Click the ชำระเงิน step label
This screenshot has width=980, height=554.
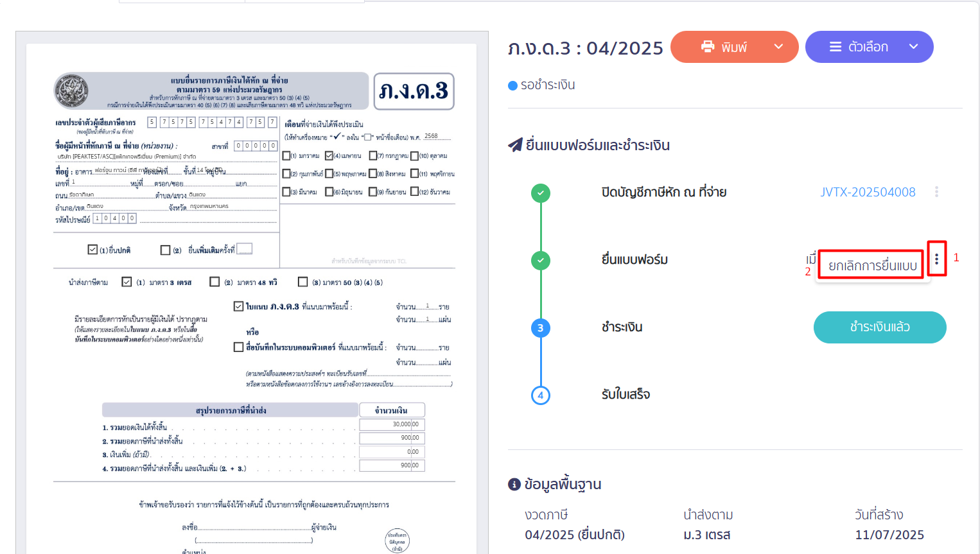point(622,327)
